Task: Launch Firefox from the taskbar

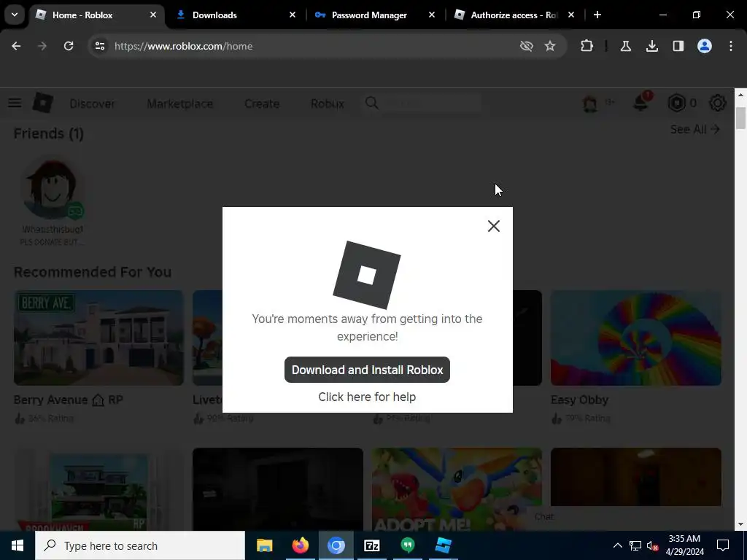Action: coord(300,545)
